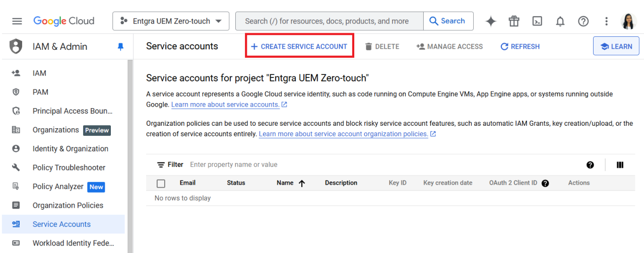Click the Principal Access Boundary sidebar icon
Screen dimensions: 644x253
pyautogui.click(x=16, y=111)
